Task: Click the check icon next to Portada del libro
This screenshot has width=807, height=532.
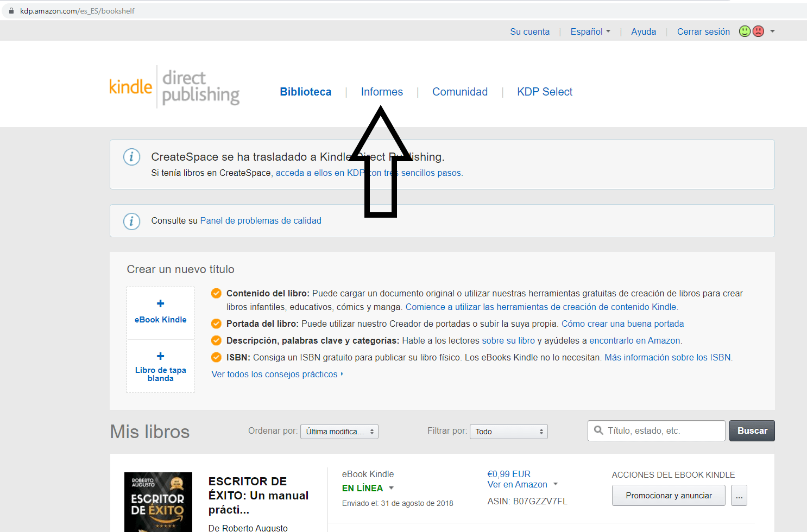Action: [x=216, y=324]
